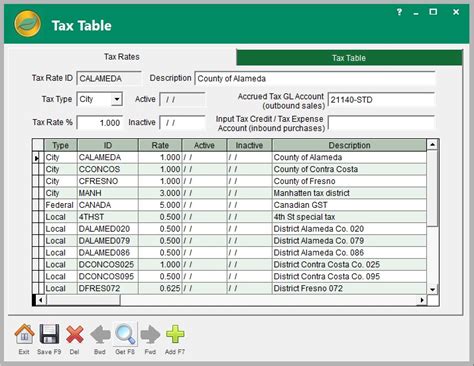Click the Active date field

pyautogui.click(x=182, y=99)
